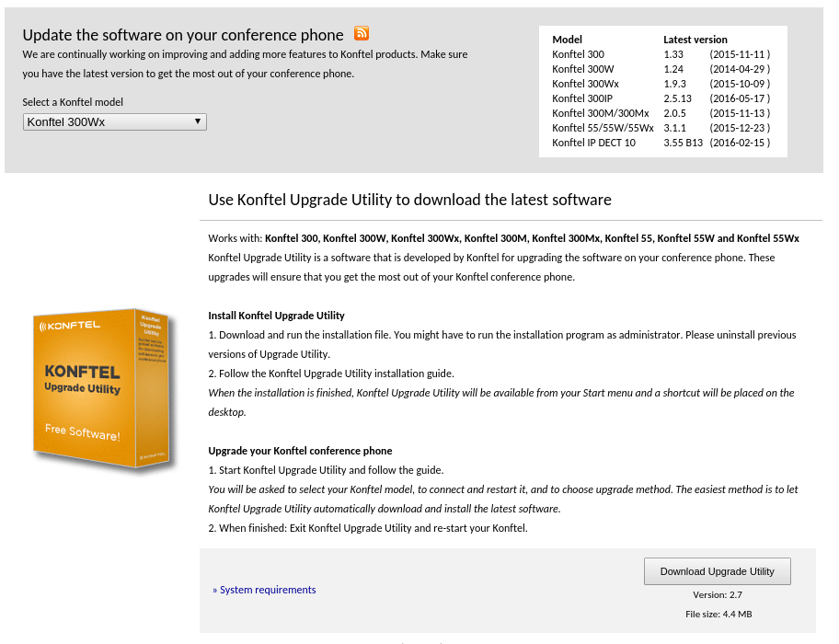Click the 'Konftel 300IP' model name
This screenshot has height=644, width=839.
pyautogui.click(x=582, y=98)
